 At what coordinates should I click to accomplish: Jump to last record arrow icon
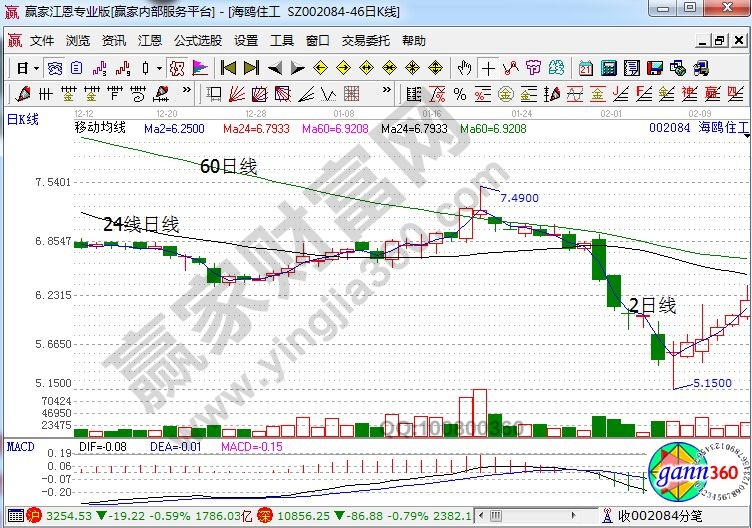pos(250,69)
